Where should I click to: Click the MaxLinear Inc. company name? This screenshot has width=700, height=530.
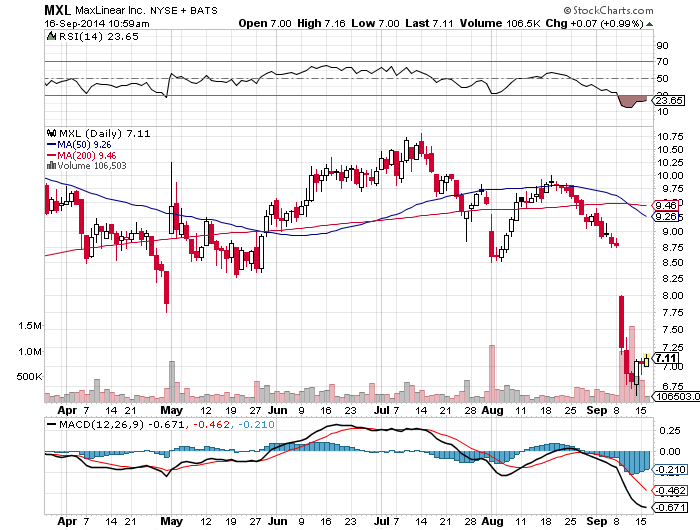(x=111, y=10)
